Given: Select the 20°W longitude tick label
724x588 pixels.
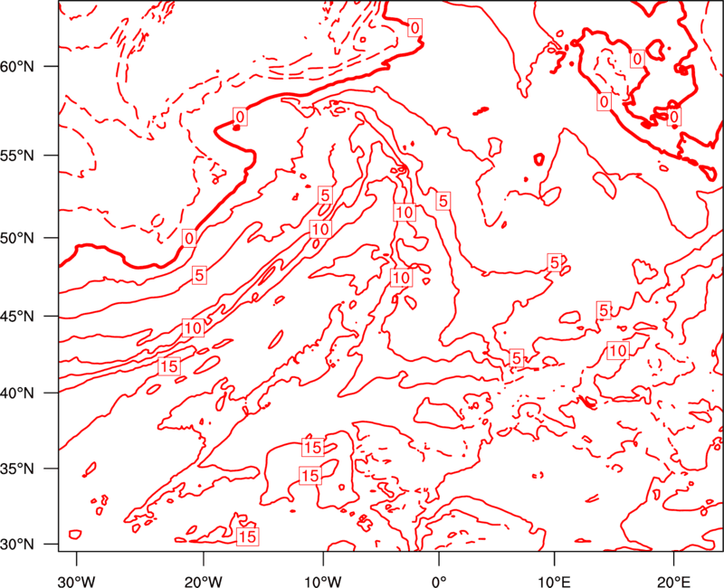Looking at the screenshot, I should [x=204, y=581].
